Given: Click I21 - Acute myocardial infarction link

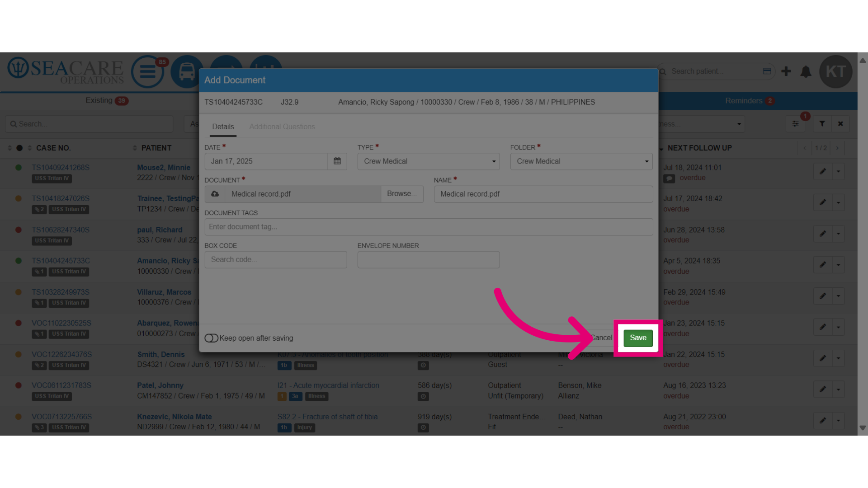Looking at the screenshot, I should tap(328, 385).
